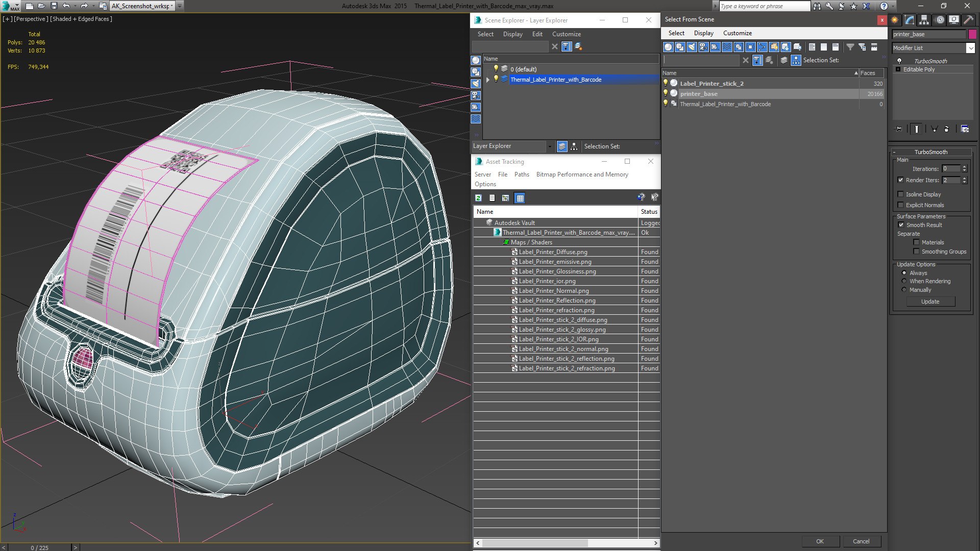The image size is (980, 551).
Task: Open the Hierarchy command panel tab
Action: [x=924, y=20]
